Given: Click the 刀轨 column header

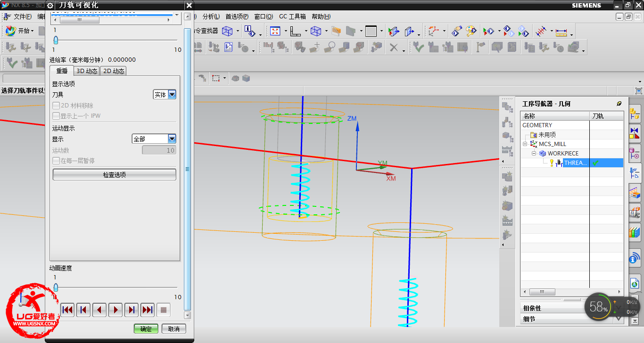Looking at the screenshot, I should 607,116.
